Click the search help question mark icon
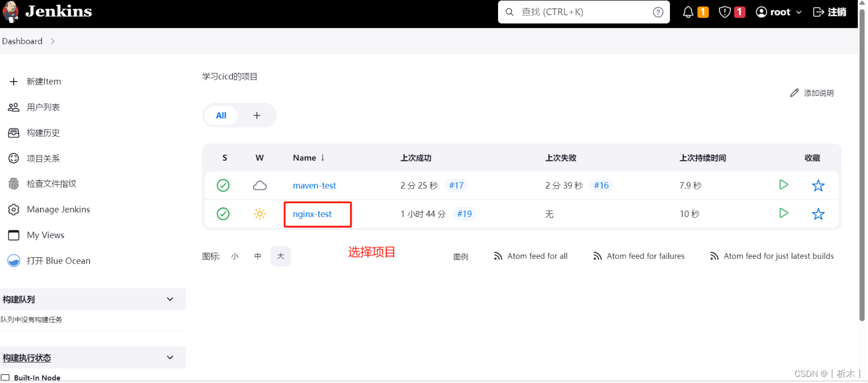 click(658, 12)
